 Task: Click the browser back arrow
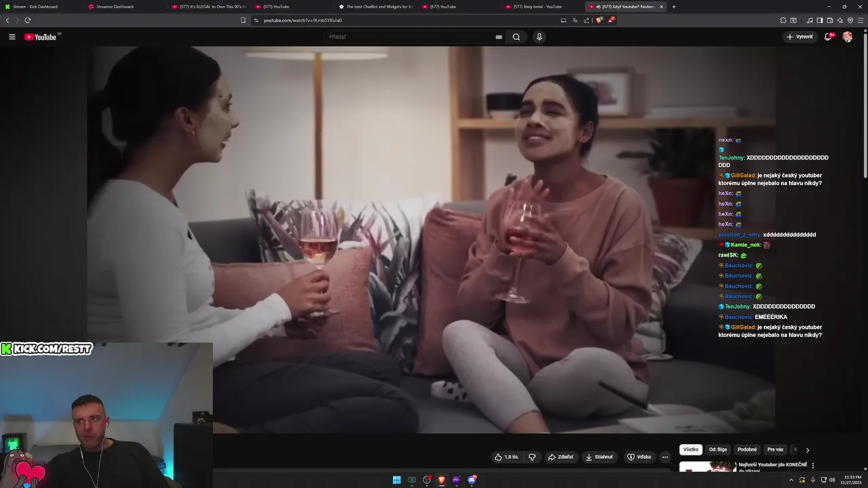click(7, 20)
